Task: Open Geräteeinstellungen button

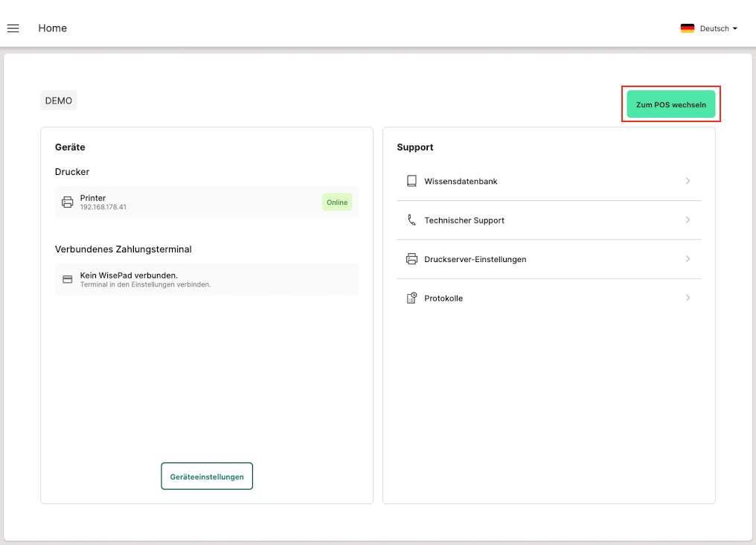Action: pyautogui.click(x=207, y=477)
